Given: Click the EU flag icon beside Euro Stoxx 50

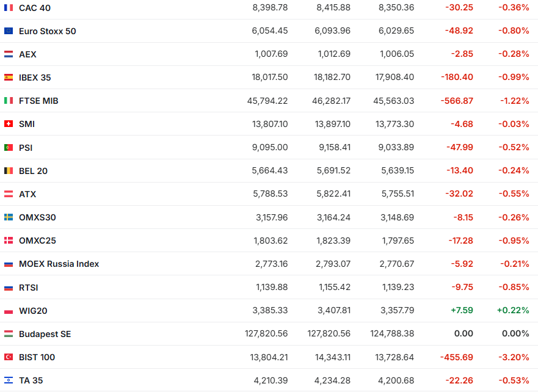Looking at the screenshot, I should [9, 31].
